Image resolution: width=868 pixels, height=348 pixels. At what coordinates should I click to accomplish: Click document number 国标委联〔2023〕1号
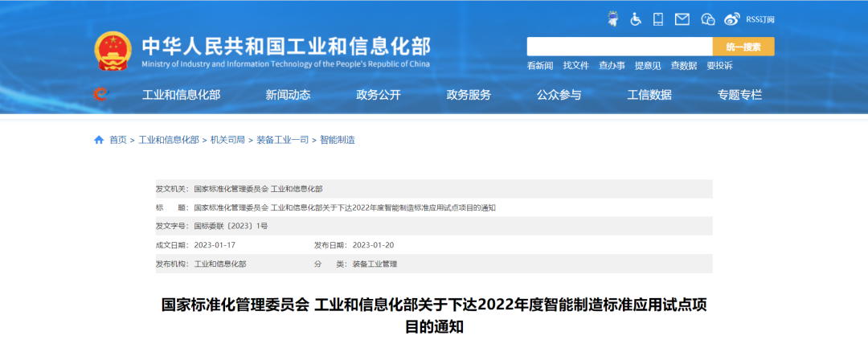point(231,227)
